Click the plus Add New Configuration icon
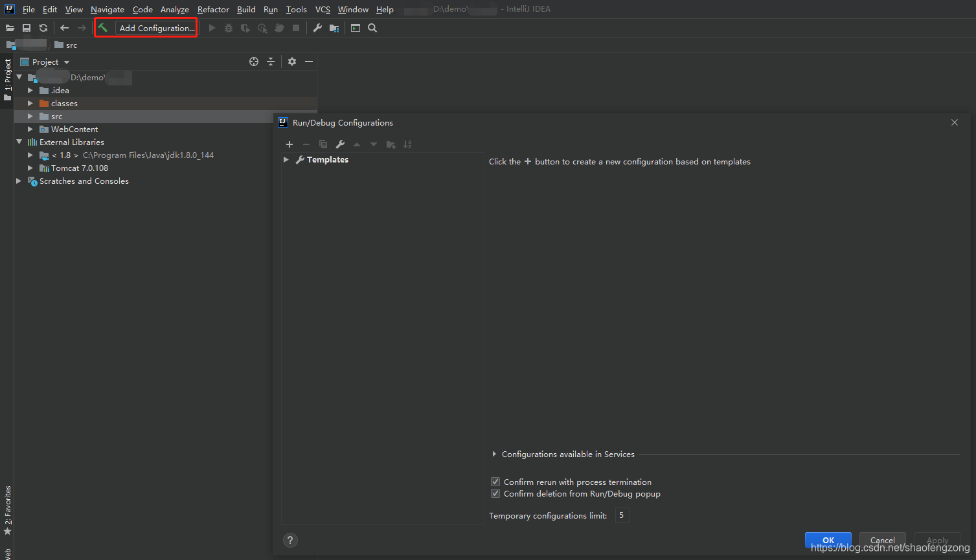The width and height of the screenshot is (976, 560). point(289,144)
